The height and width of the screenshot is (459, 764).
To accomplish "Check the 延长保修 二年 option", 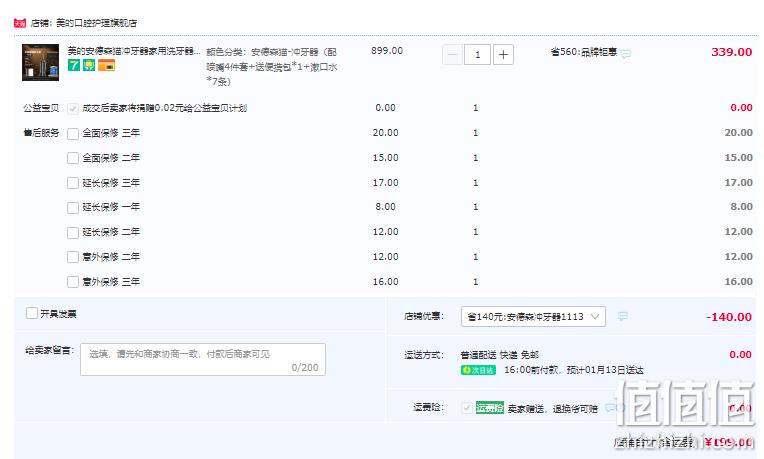I will click(73, 232).
